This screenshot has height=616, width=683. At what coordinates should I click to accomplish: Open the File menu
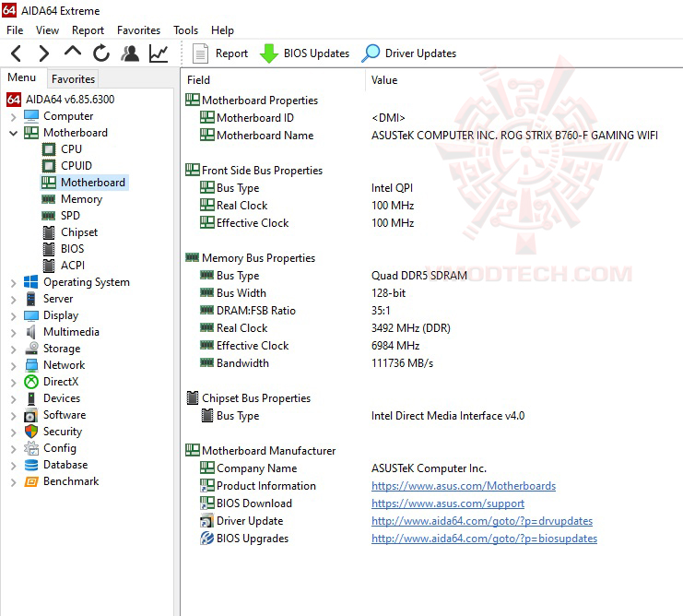click(15, 30)
